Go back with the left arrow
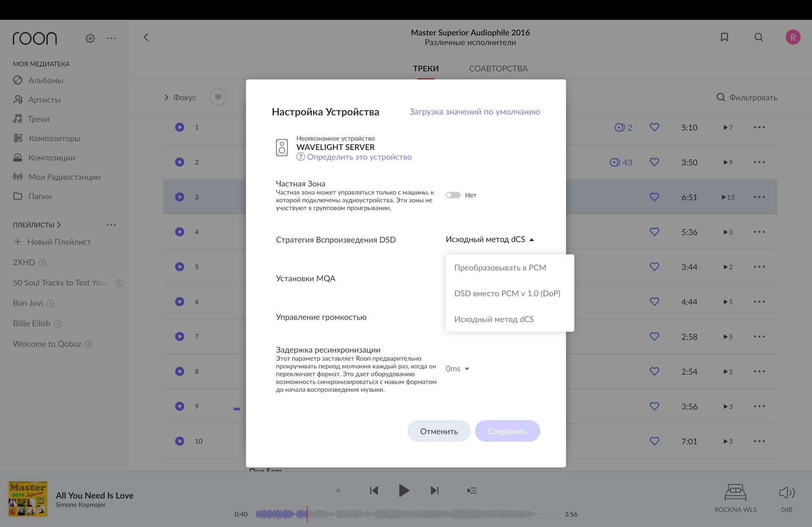This screenshot has width=812, height=527. click(x=146, y=37)
